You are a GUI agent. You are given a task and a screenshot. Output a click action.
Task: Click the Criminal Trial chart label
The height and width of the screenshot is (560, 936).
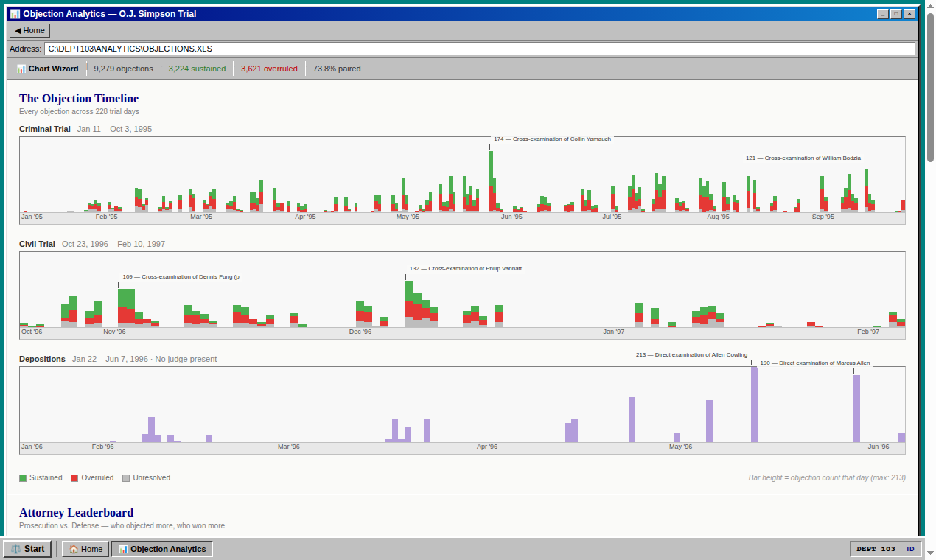tap(45, 129)
